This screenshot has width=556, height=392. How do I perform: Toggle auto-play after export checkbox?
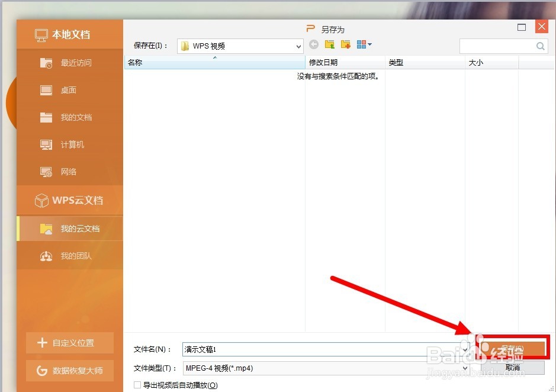coord(137,385)
